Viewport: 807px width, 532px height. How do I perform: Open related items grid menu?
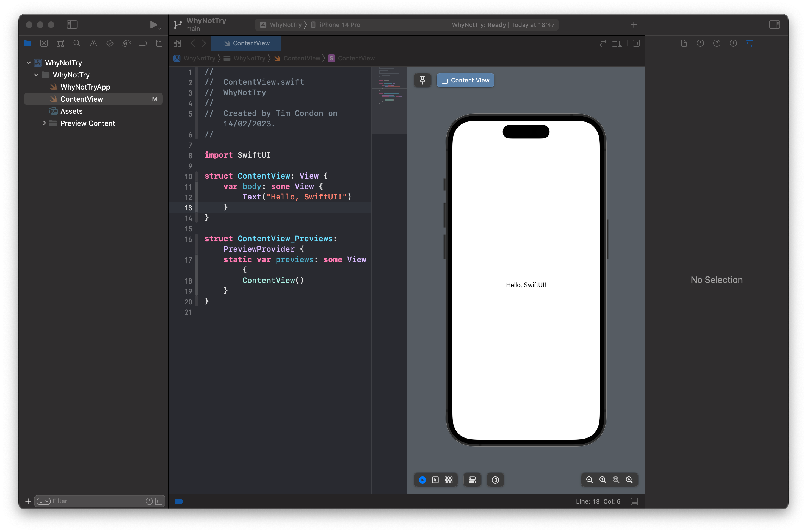click(x=177, y=43)
